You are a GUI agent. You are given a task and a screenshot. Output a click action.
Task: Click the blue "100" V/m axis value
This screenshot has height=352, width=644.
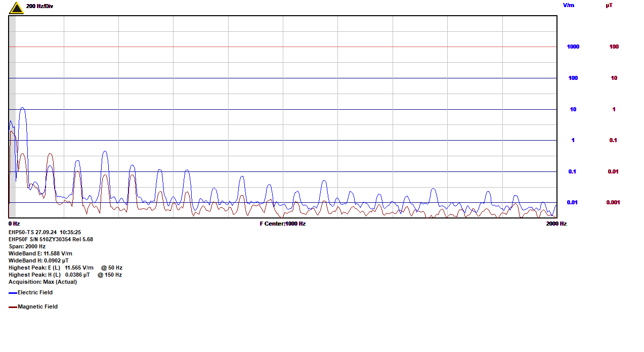point(573,78)
